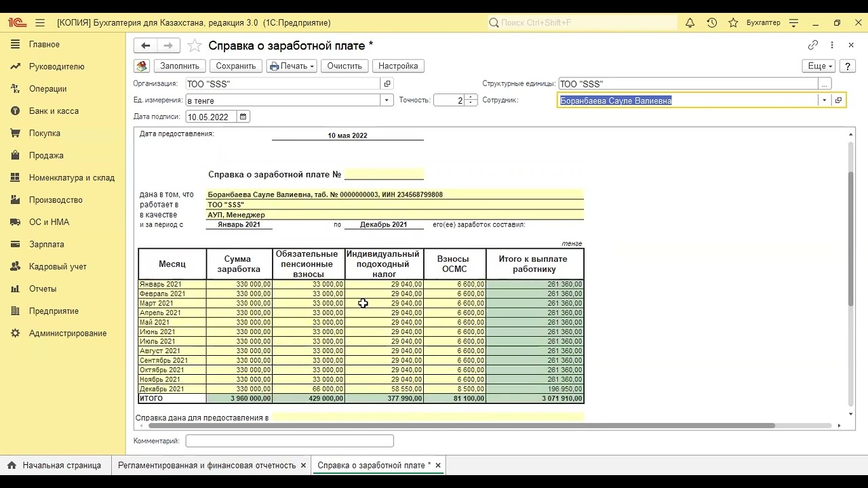Click the horizontal scrollbar of the report
The image size is (868, 488).
[461, 426]
